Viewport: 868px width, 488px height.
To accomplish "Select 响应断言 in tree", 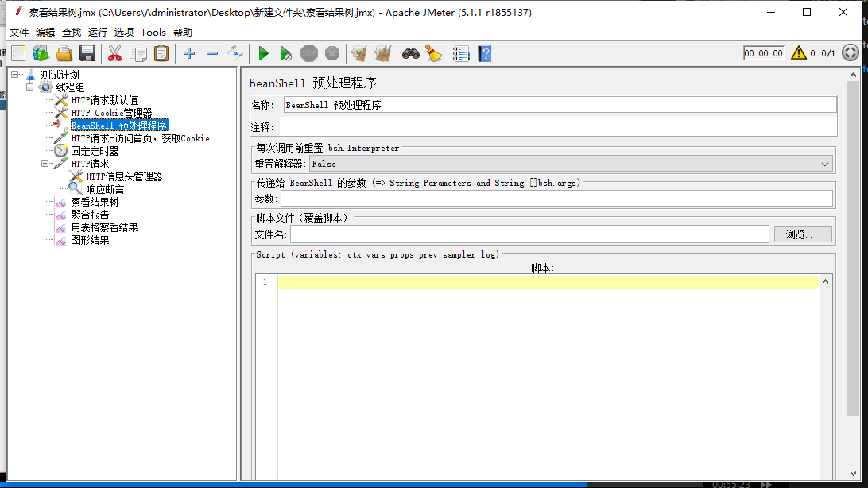I will (105, 189).
